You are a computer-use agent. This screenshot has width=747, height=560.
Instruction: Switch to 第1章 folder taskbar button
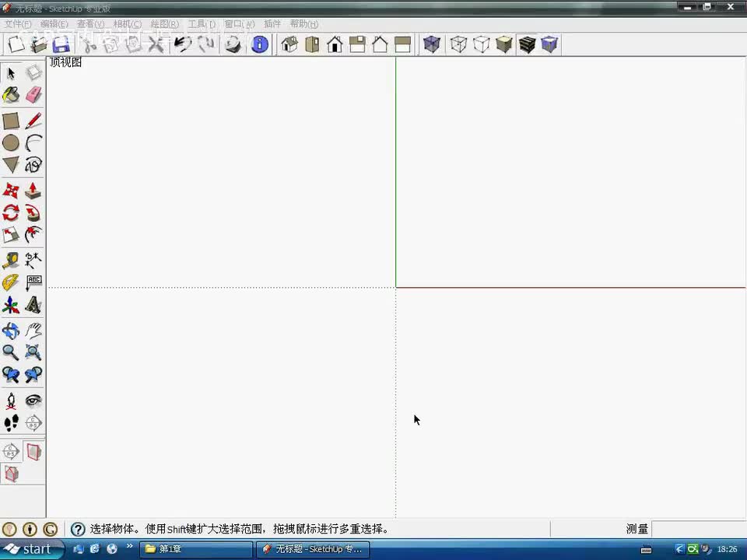(x=196, y=549)
